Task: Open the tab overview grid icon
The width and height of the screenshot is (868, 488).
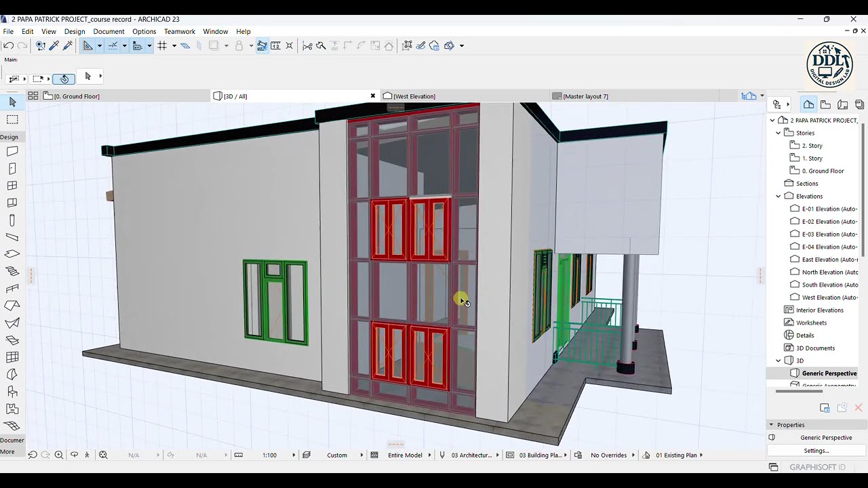Action: tap(33, 96)
